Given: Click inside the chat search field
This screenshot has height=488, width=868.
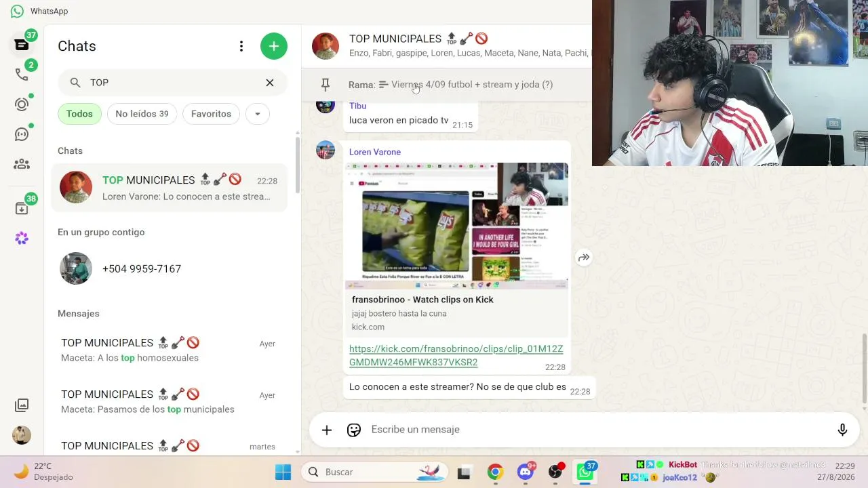Looking at the screenshot, I should [172, 83].
